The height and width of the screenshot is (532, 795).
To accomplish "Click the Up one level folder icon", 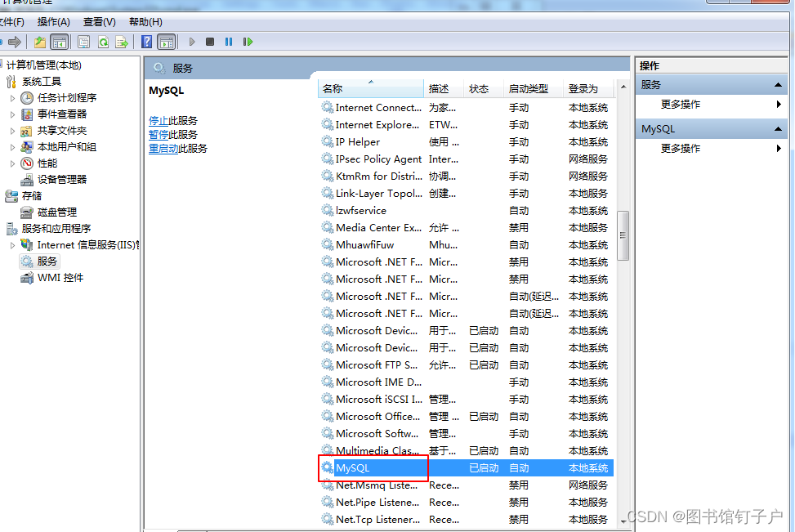I will pos(40,42).
